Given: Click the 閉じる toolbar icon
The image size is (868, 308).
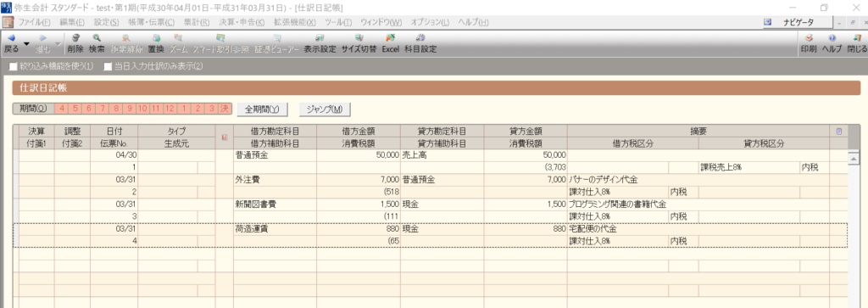Looking at the screenshot, I should [x=857, y=38].
